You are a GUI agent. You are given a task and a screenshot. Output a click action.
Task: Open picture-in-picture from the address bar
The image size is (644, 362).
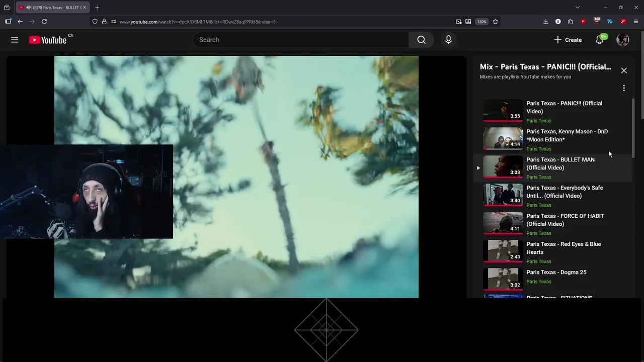(x=459, y=22)
